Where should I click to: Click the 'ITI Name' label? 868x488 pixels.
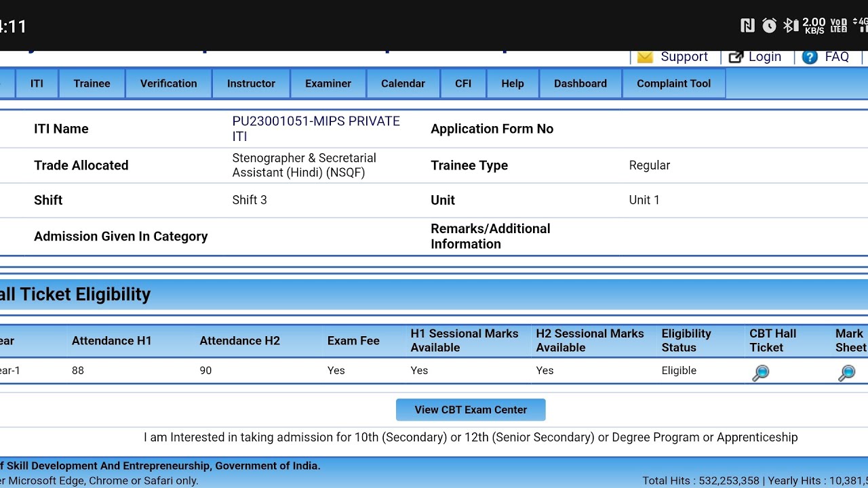pyautogui.click(x=61, y=129)
